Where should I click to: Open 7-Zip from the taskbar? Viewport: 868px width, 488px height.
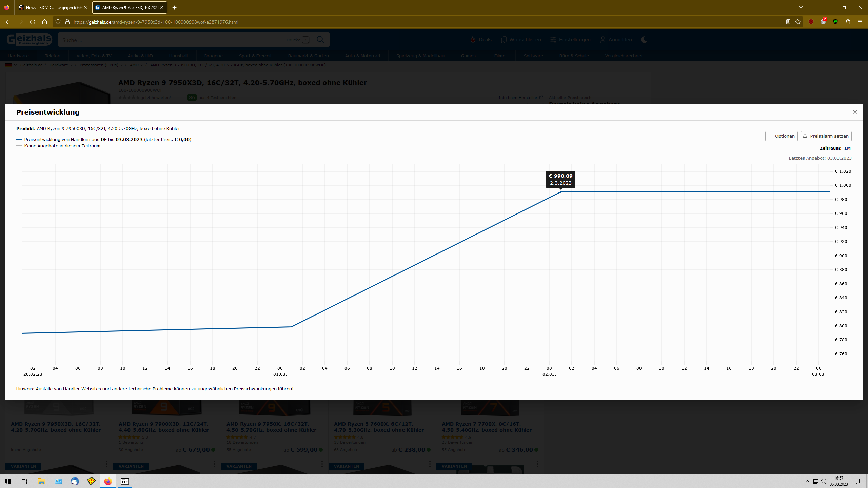click(x=125, y=481)
